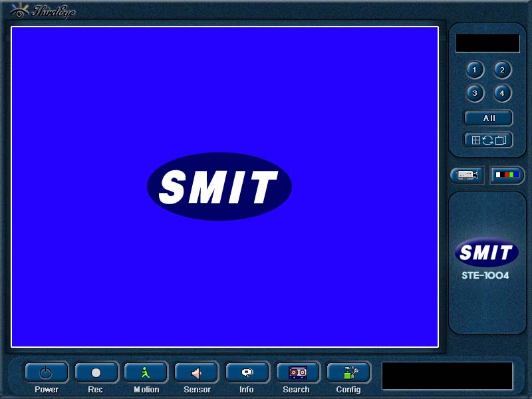Viewport: 532px width, 399px height.
Task: Select camera channel 3
Action: click(x=474, y=93)
